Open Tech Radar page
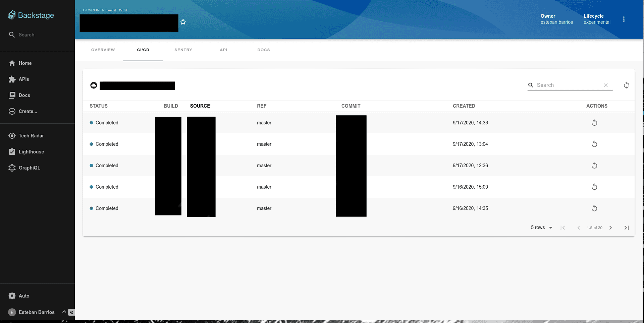644x323 pixels. (x=26, y=136)
